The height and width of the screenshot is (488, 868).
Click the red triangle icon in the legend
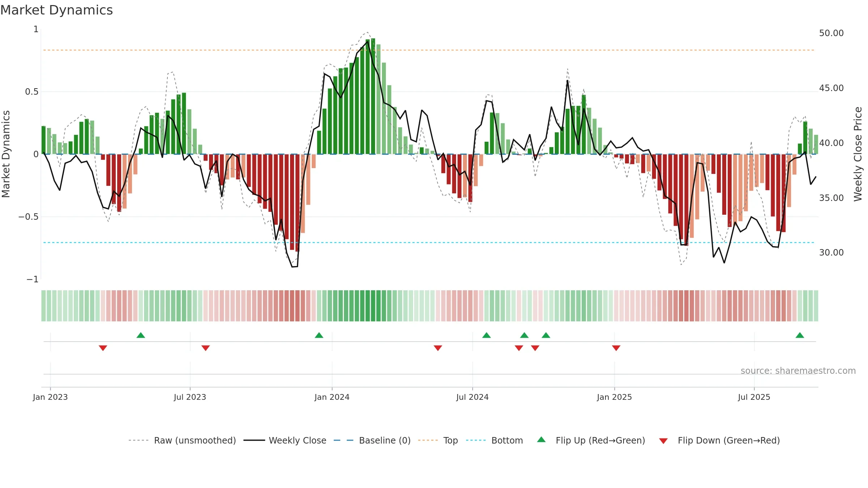(x=663, y=441)
